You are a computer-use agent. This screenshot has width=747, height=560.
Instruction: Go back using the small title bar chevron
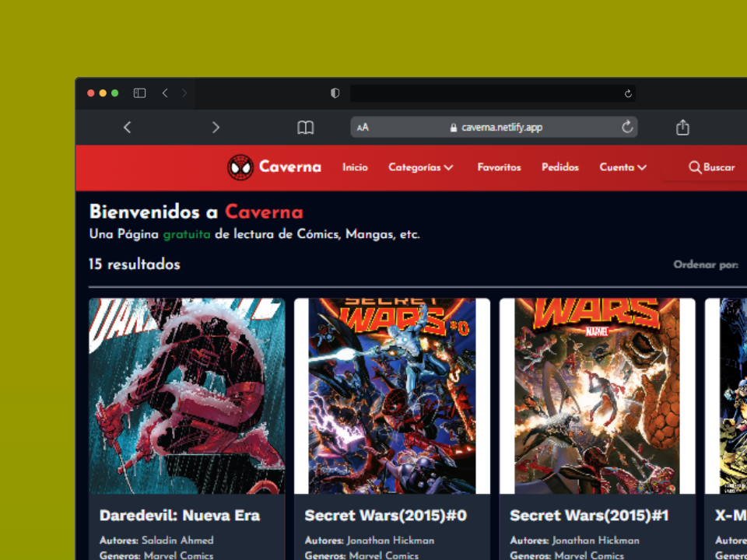point(165,93)
